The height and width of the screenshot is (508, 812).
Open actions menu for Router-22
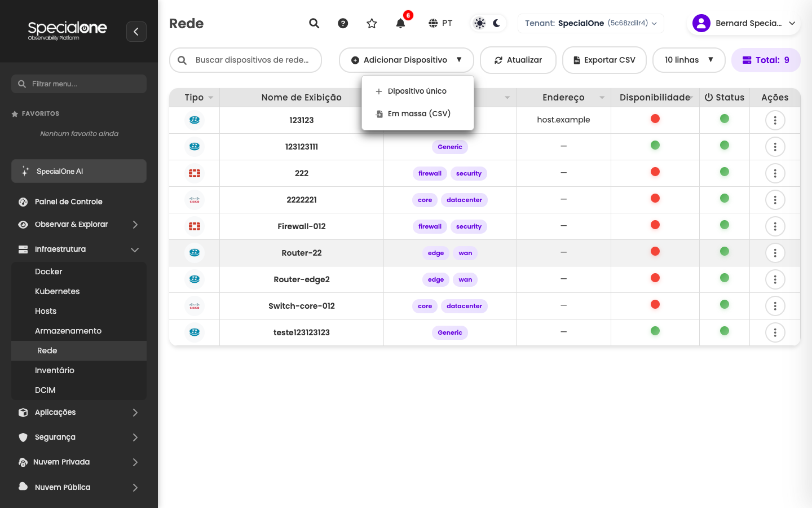775,253
